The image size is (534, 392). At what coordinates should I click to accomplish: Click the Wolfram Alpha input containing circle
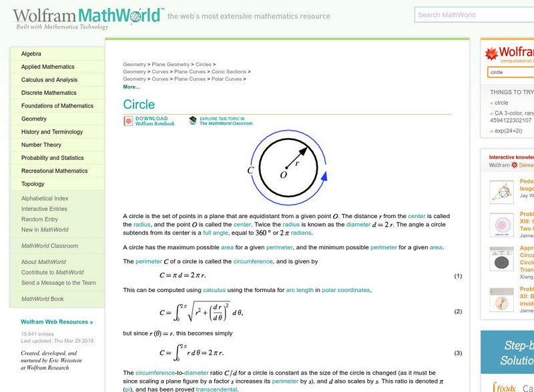click(511, 72)
